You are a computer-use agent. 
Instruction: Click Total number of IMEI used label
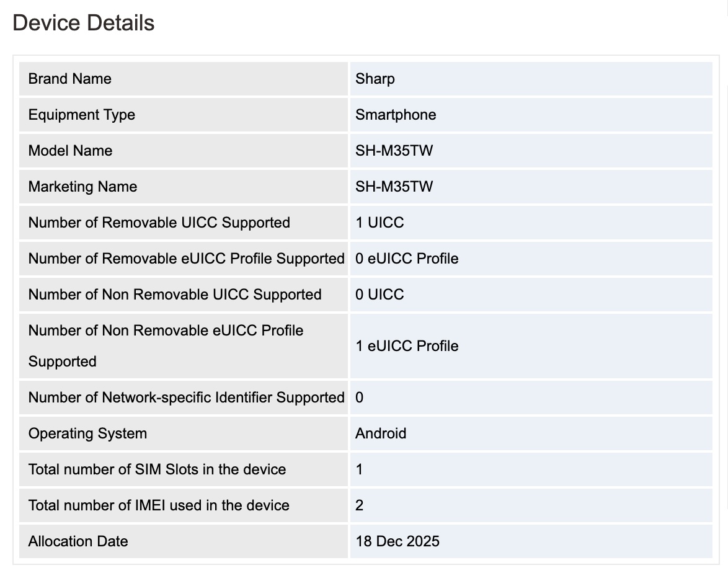point(159,505)
